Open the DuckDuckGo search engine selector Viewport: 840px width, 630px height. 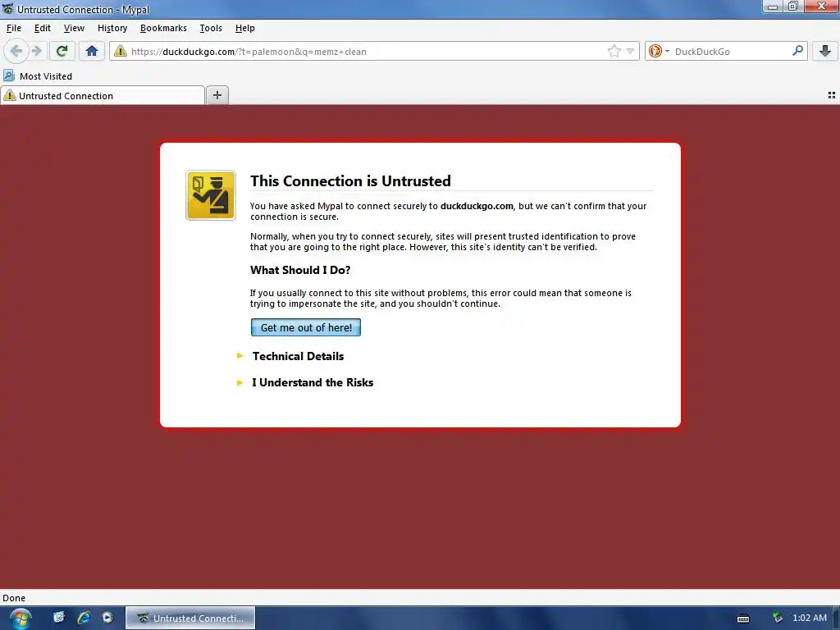point(659,52)
